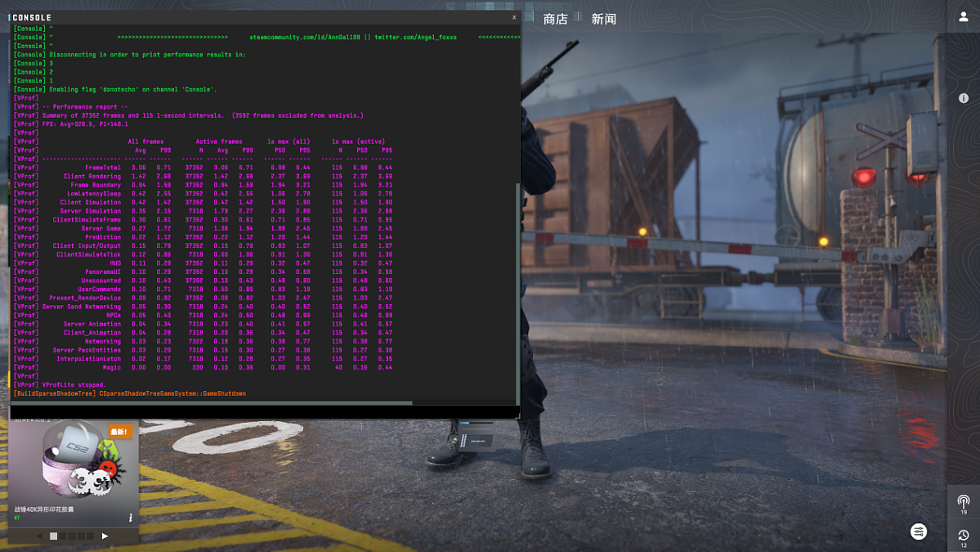
Task: Click the Present_RenderDevice row label
Action: (x=85, y=298)
